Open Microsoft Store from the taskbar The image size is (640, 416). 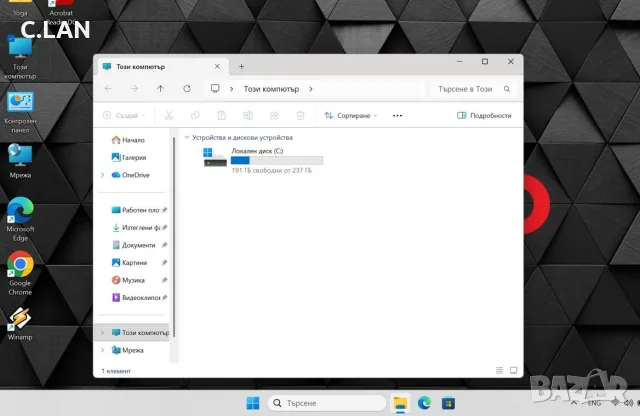448,403
